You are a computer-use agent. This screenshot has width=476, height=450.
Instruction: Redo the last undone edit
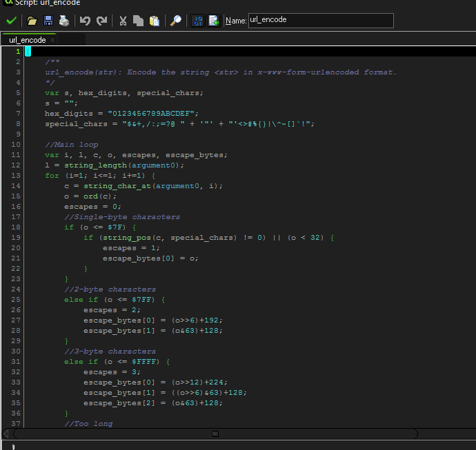(x=101, y=21)
